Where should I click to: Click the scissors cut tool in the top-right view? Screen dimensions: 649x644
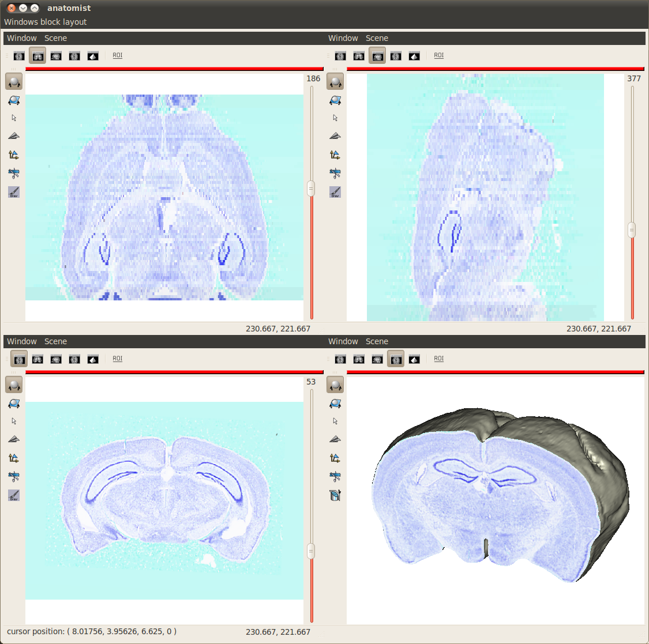[335, 173]
